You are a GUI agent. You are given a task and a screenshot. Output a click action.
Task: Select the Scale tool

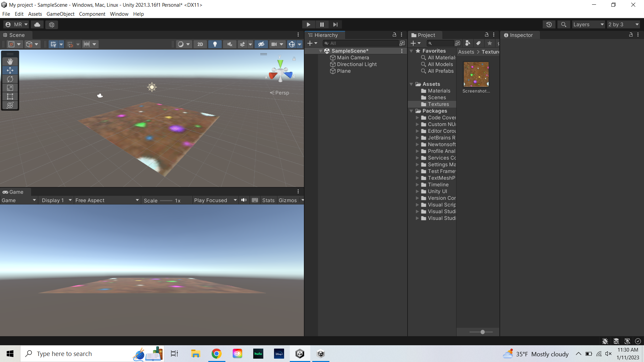(10, 88)
